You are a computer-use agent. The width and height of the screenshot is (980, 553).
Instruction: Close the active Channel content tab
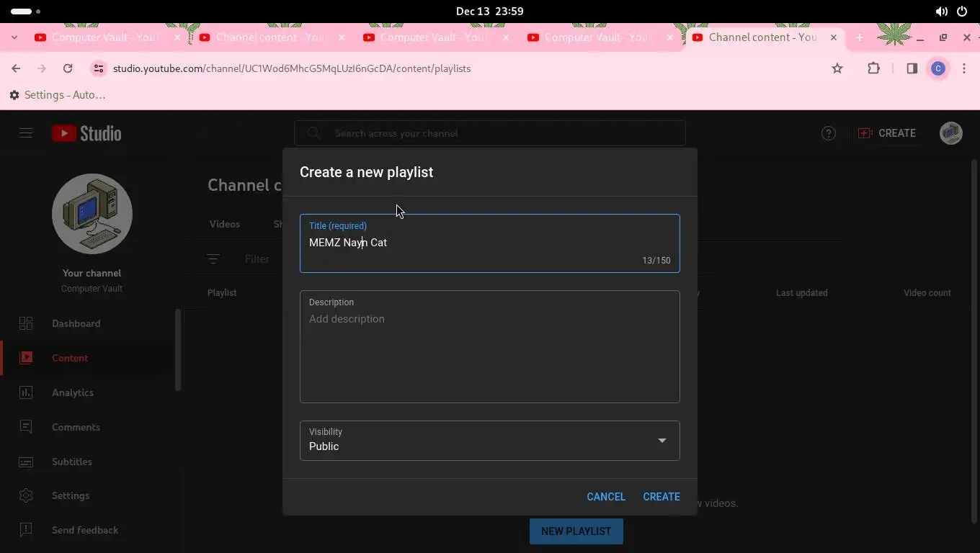[x=834, y=37]
